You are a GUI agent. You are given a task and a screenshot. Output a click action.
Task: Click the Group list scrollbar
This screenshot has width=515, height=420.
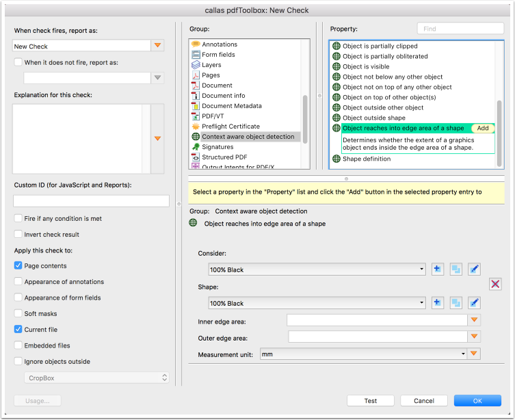tap(305, 119)
